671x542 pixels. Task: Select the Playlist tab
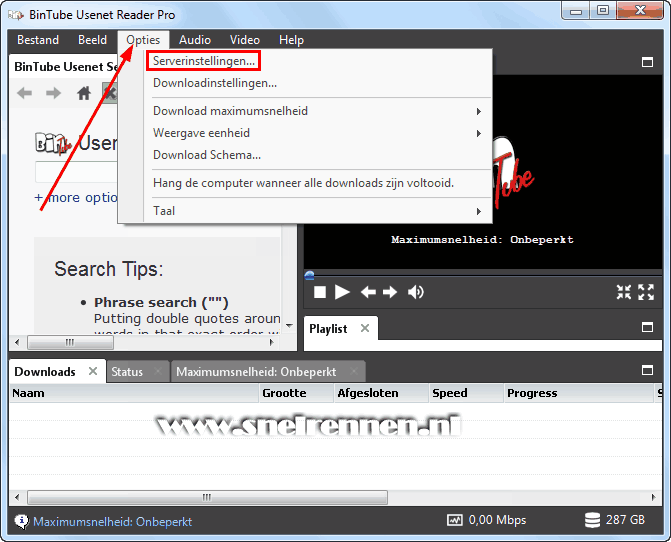[x=328, y=329]
